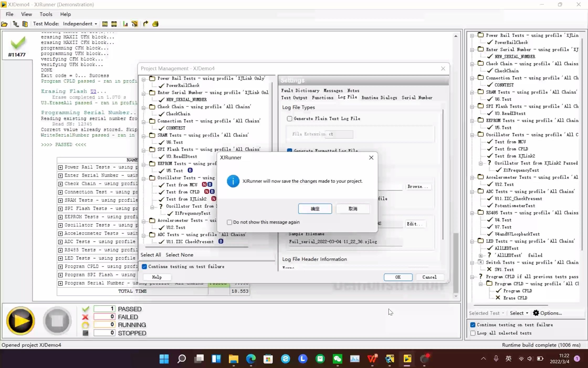Screen dimensions: 588x368
Task: Toggle U6.Test checkmark in Project Management tree
Action: (162, 142)
